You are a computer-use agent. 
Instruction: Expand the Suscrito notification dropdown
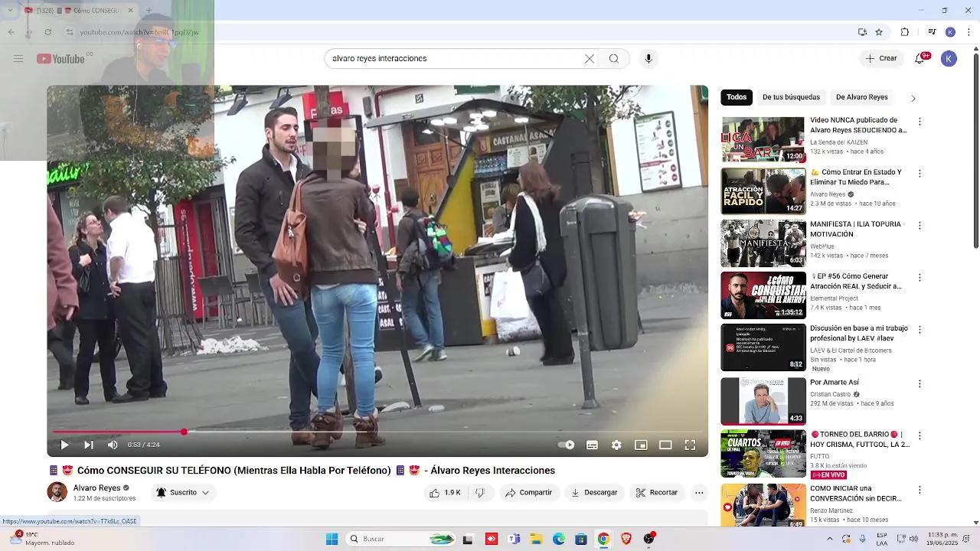pos(183,493)
